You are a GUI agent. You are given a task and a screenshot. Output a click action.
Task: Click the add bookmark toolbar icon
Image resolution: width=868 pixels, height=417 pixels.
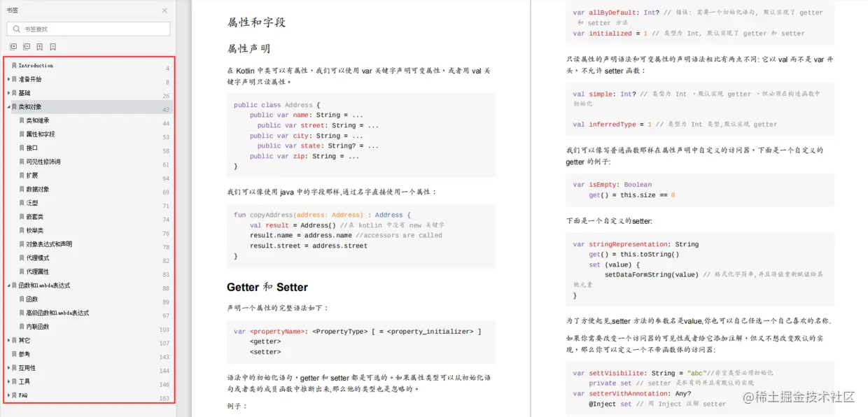(40, 47)
